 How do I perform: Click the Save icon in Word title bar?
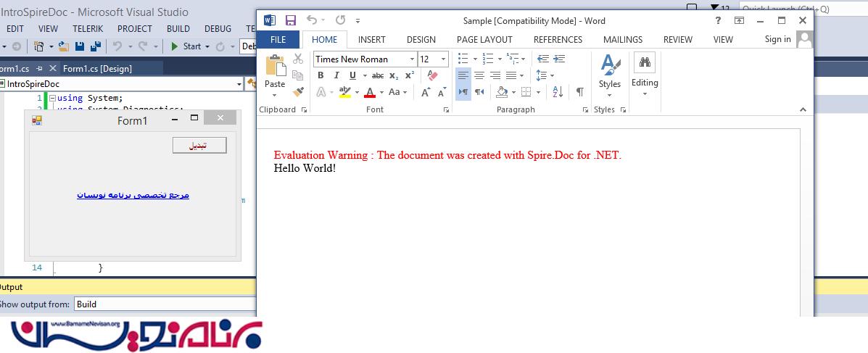[290, 20]
